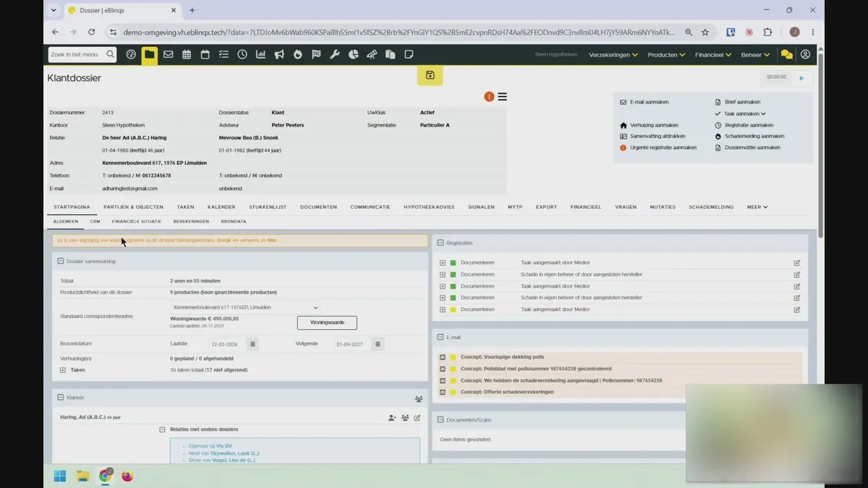Image resolution: width=868 pixels, height=488 pixels.
Task: Click the checklist tasks icon in top toolbar
Action: [224, 54]
